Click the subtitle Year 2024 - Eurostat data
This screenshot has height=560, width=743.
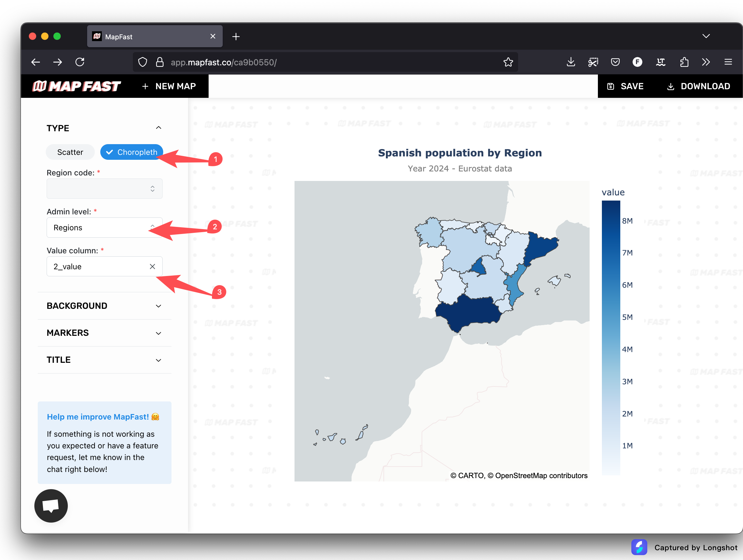click(460, 169)
